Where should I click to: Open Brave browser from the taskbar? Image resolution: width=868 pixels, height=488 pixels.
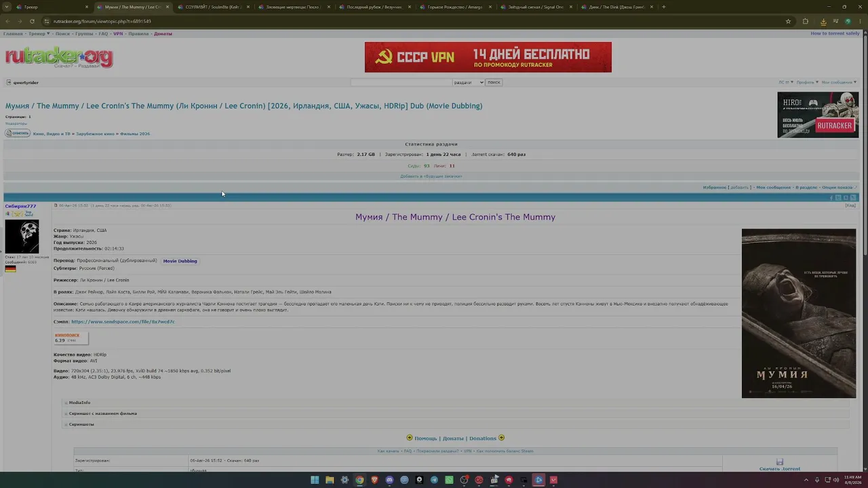pos(374,480)
